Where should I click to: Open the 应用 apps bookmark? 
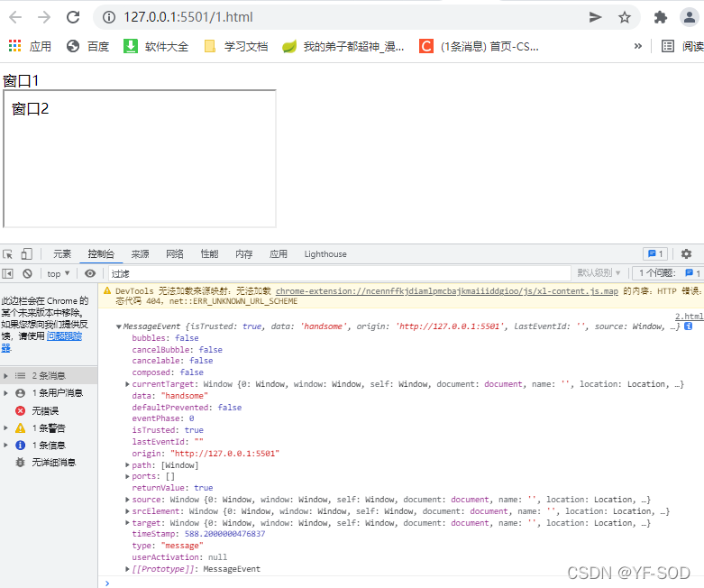click(x=30, y=46)
